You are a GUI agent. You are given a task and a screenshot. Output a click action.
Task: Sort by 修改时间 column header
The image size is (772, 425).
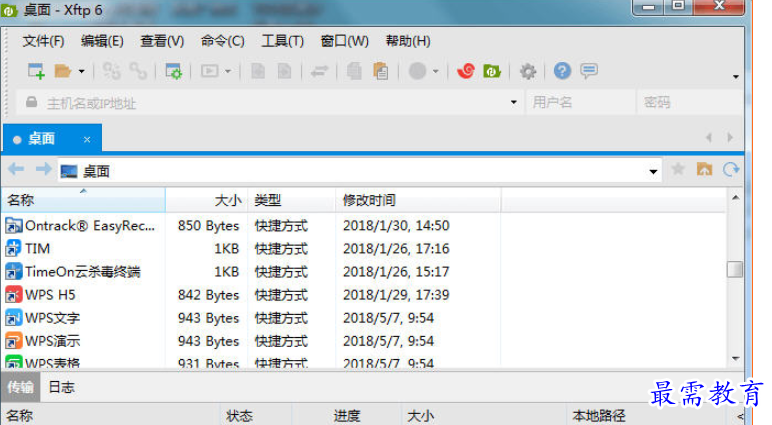pyautogui.click(x=418, y=200)
